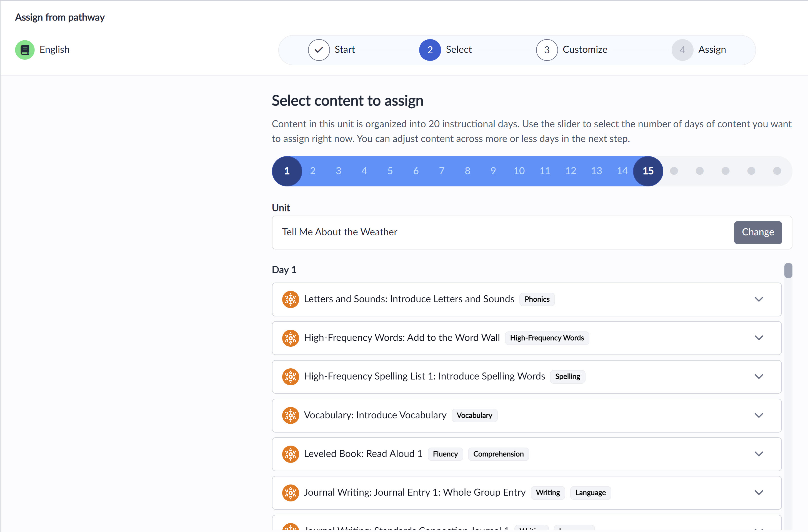The height and width of the screenshot is (532, 808).
Task: Expand the Journal Entry 1 row chevron
Action: 759,492
